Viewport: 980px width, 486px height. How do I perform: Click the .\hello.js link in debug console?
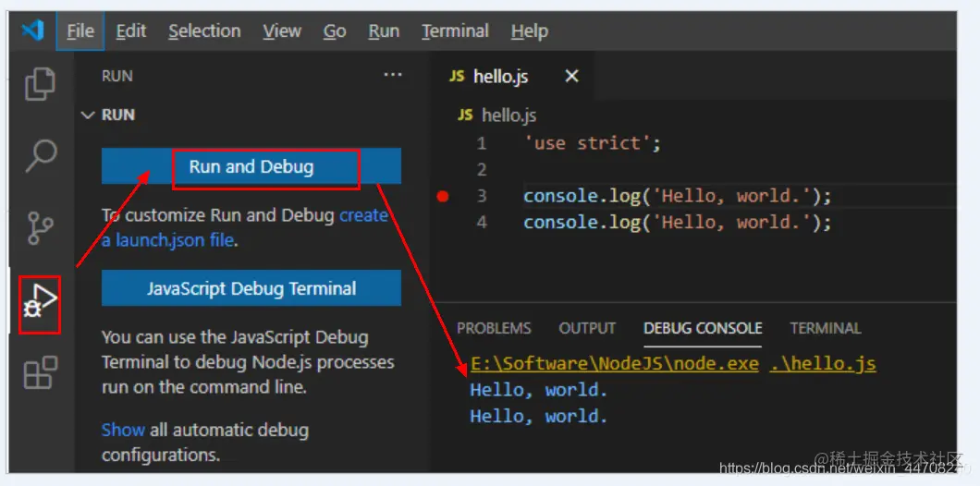[823, 363]
